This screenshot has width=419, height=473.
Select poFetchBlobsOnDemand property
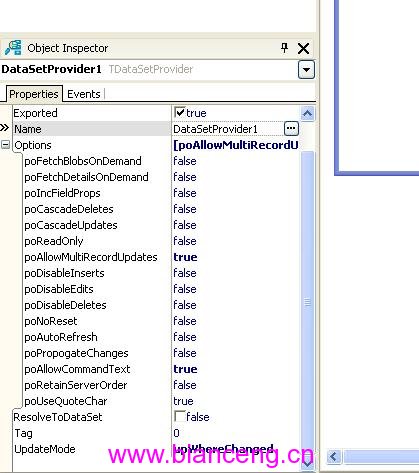pos(83,161)
